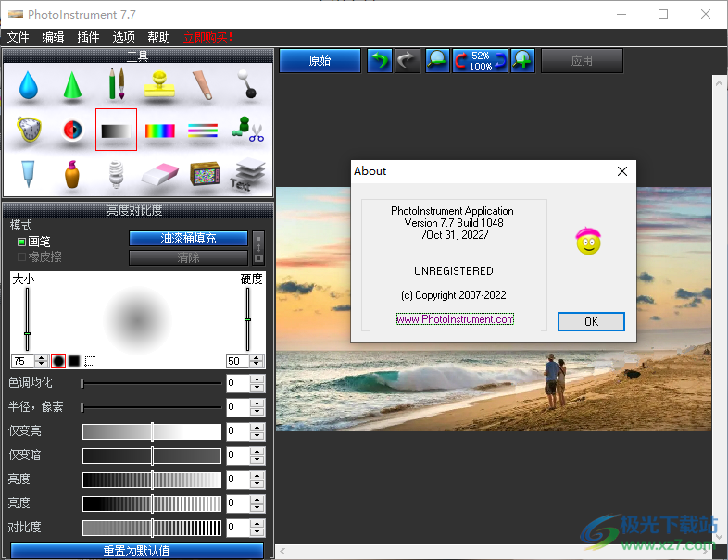Close the About dialog
This screenshot has width=728, height=560.
[622, 171]
